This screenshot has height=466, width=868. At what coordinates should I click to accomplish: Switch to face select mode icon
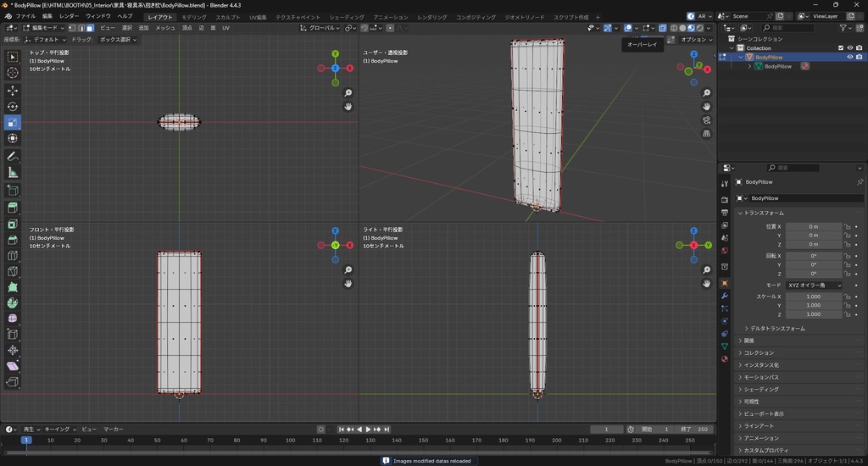tap(91, 28)
